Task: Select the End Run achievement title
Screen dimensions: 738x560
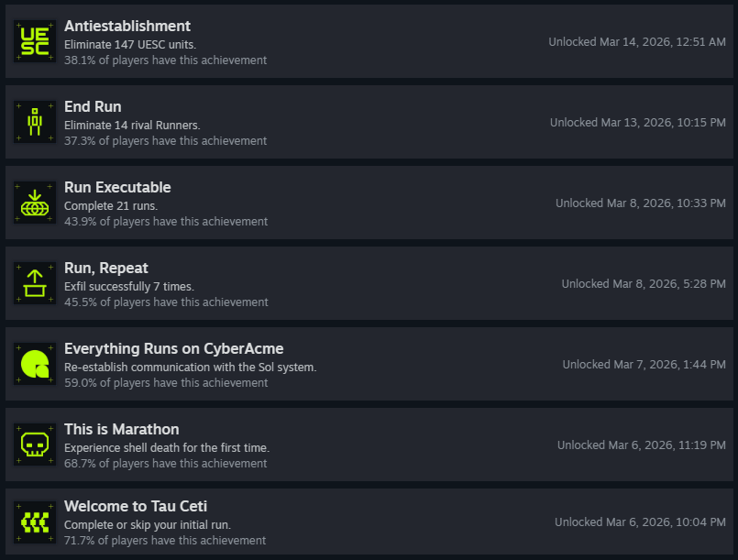Action: click(x=93, y=107)
